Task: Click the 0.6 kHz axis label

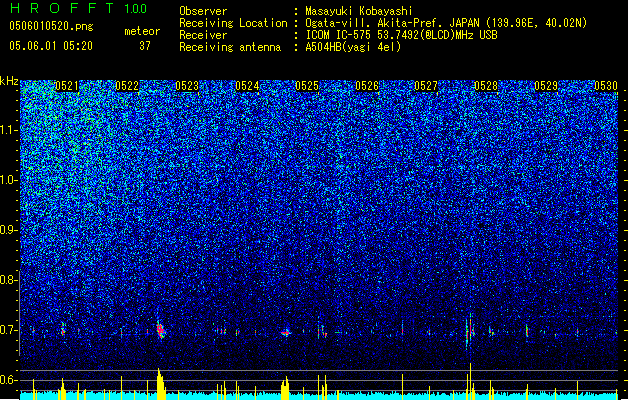Action: click(x=8, y=380)
